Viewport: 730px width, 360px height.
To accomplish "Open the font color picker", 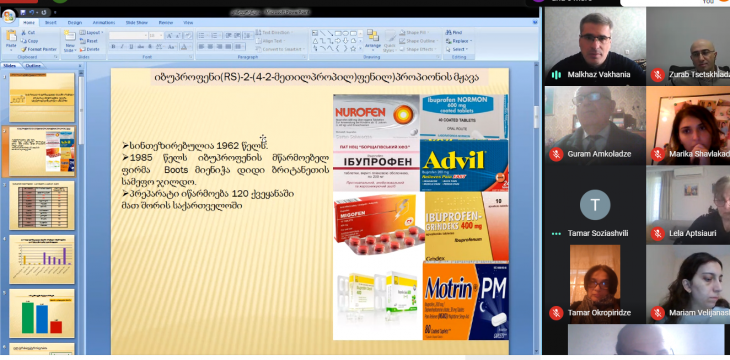I will click(185, 47).
